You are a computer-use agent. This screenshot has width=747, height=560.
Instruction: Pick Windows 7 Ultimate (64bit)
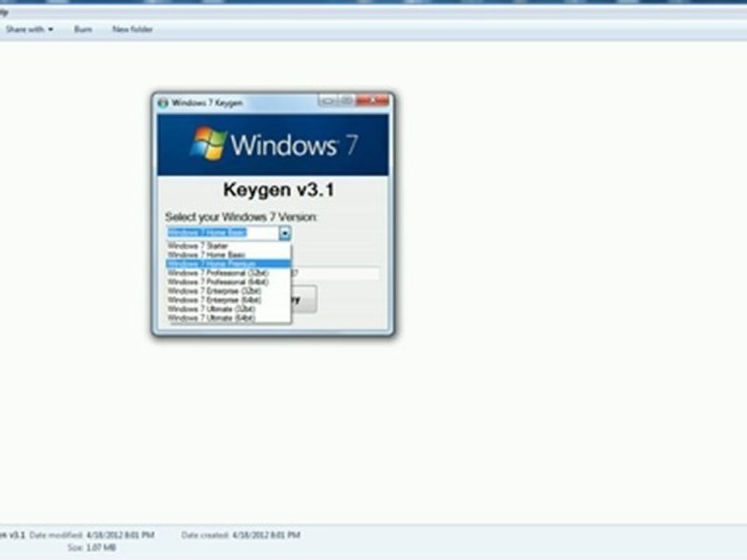228,318
